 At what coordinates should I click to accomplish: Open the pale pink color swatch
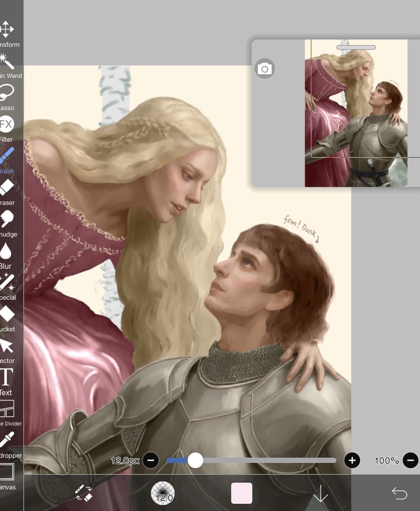(x=242, y=493)
